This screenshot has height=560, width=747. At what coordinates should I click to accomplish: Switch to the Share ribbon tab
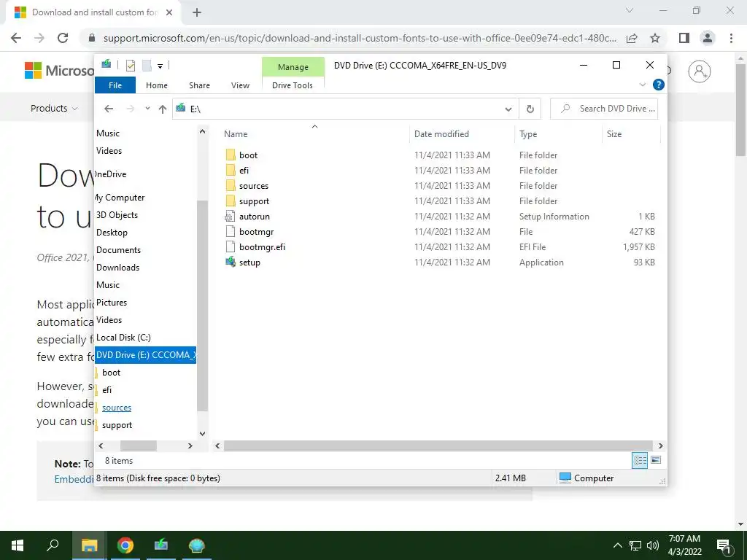tap(199, 85)
